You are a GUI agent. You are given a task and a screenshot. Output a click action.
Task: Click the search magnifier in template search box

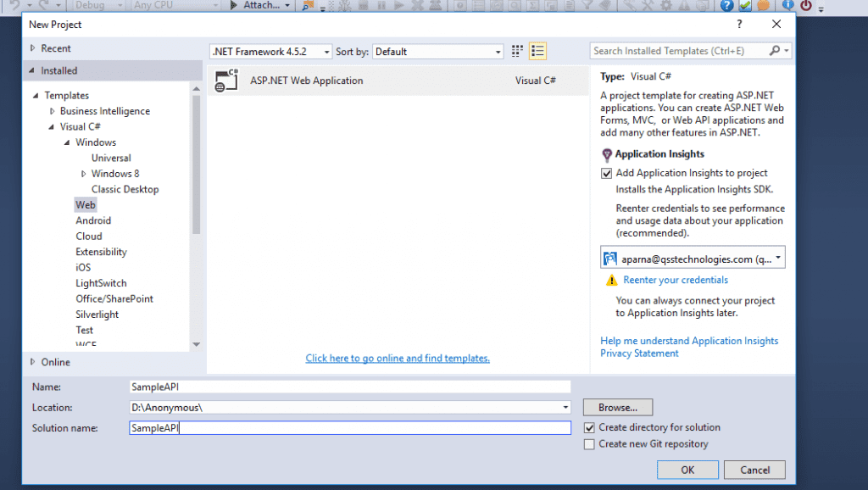775,51
